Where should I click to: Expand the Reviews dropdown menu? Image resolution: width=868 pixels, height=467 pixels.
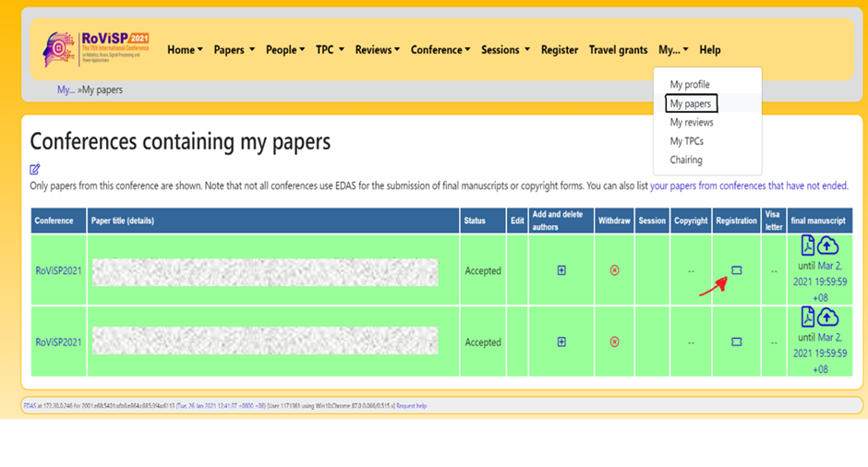(377, 50)
